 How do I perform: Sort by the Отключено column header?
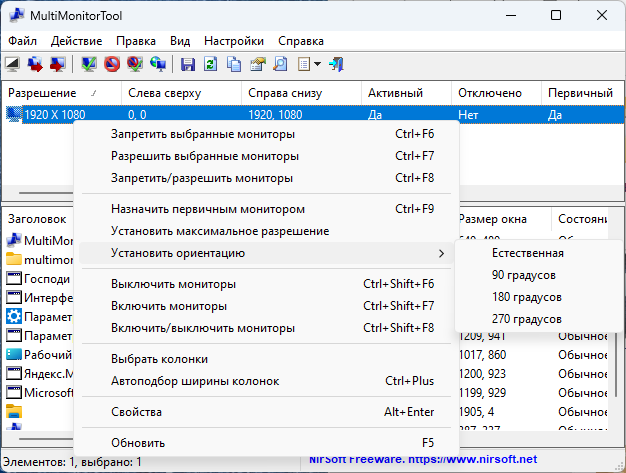(x=496, y=93)
